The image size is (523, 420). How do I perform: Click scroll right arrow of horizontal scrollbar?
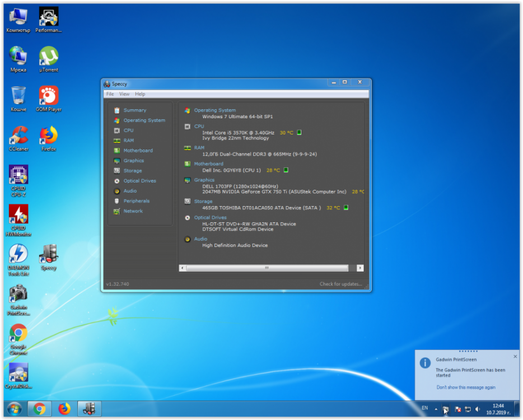(x=360, y=268)
